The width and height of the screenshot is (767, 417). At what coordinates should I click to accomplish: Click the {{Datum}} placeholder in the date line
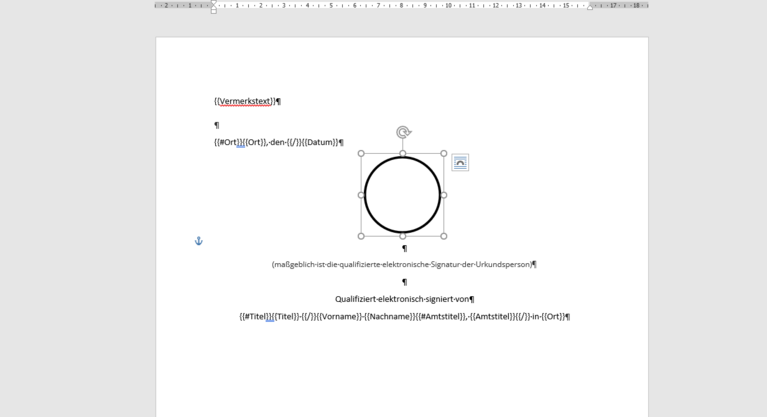320,142
